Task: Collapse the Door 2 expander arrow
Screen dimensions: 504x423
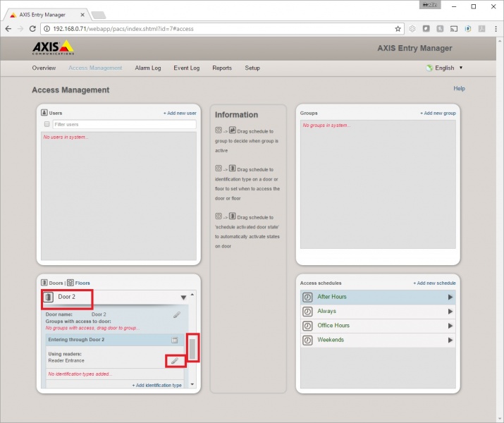Action: click(183, 298)
